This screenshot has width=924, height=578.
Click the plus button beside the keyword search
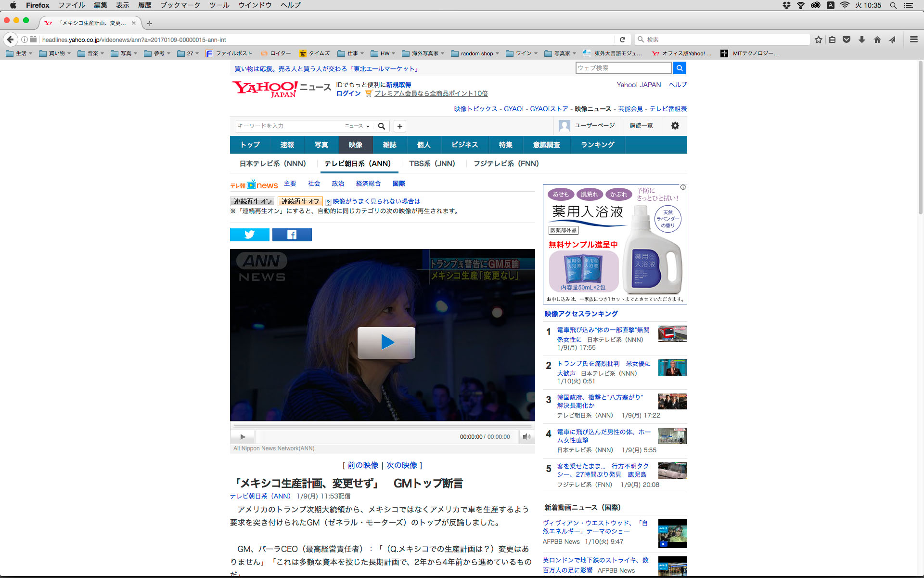pyautogui.click(x=399, y=126)
